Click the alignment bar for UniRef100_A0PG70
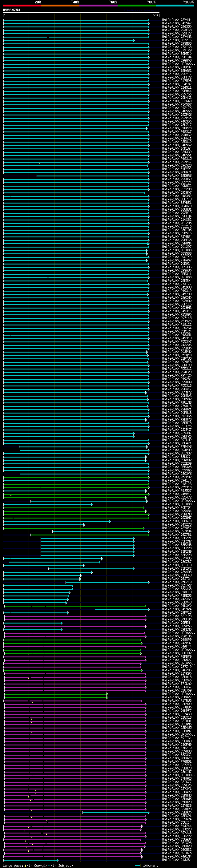 (57, 521)
